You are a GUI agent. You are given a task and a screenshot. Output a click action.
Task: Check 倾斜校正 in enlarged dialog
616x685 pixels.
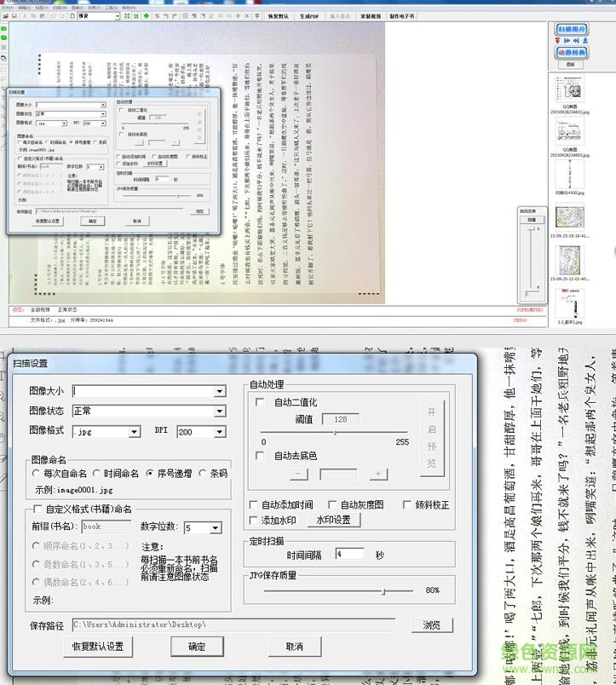(x=406, y=504)
